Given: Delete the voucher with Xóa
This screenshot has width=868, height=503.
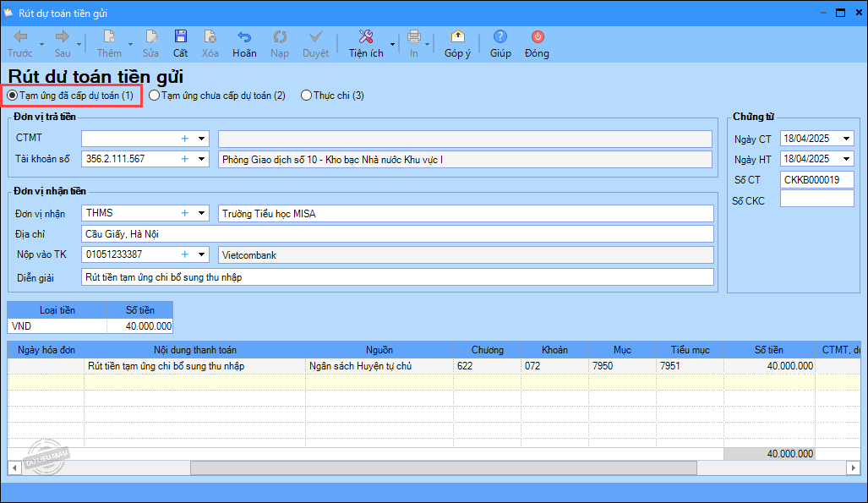Looking at the screenshot, I should (x=210, y=44).
